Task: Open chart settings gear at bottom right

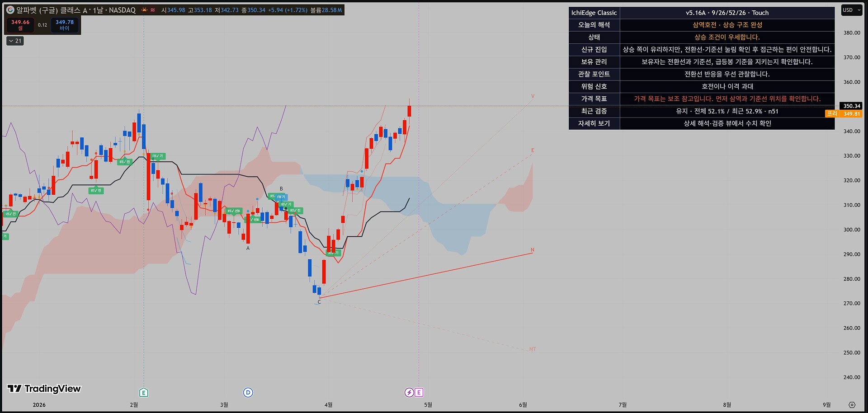Action: point(852,405)
